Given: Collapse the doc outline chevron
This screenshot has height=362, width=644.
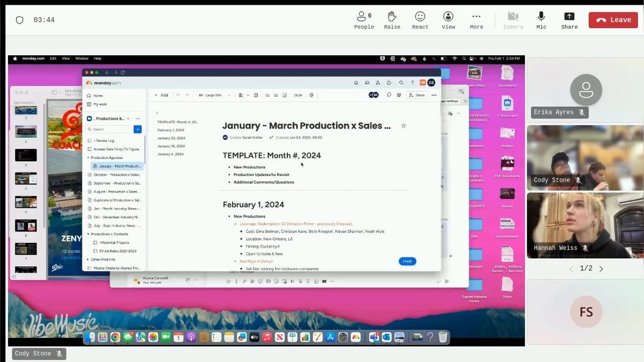Looking at the screenshot, I should pyautogui.click(x=157, y=113).
